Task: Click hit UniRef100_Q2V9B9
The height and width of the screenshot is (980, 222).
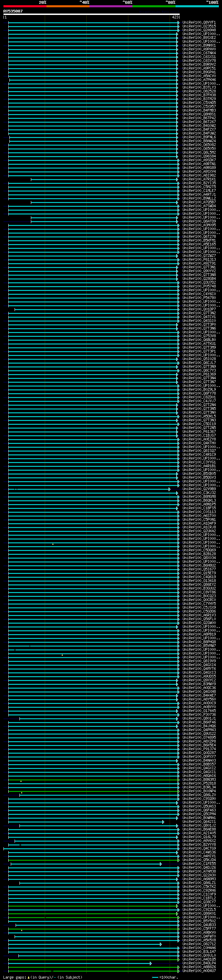Action: 199,489
